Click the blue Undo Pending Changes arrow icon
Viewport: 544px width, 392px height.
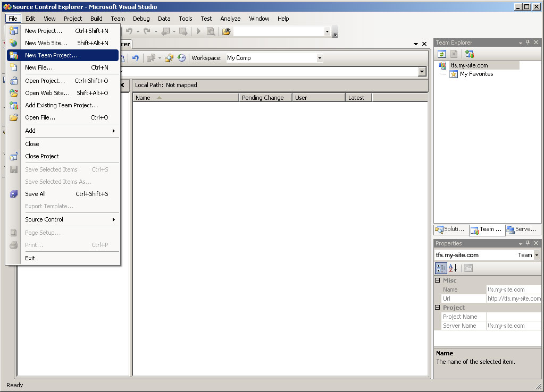[136, 58]
